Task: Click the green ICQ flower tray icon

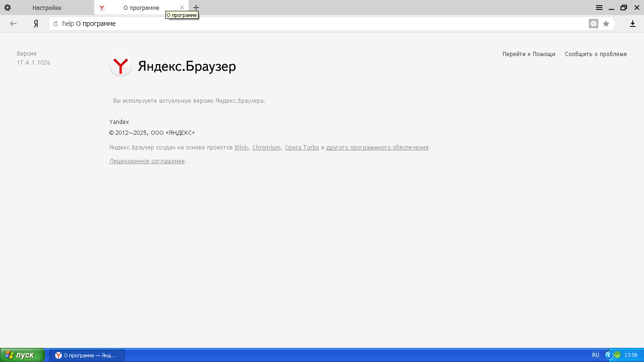Action: click(x=617, y=355)
